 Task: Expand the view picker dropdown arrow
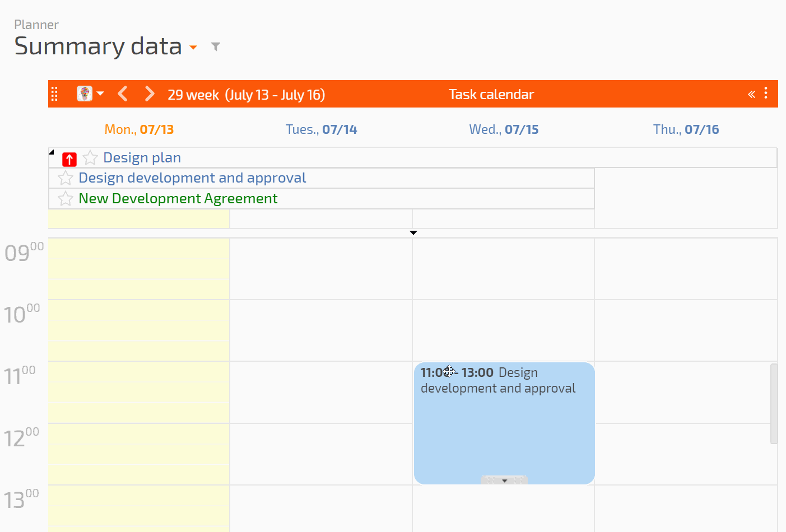pos(100,94)
